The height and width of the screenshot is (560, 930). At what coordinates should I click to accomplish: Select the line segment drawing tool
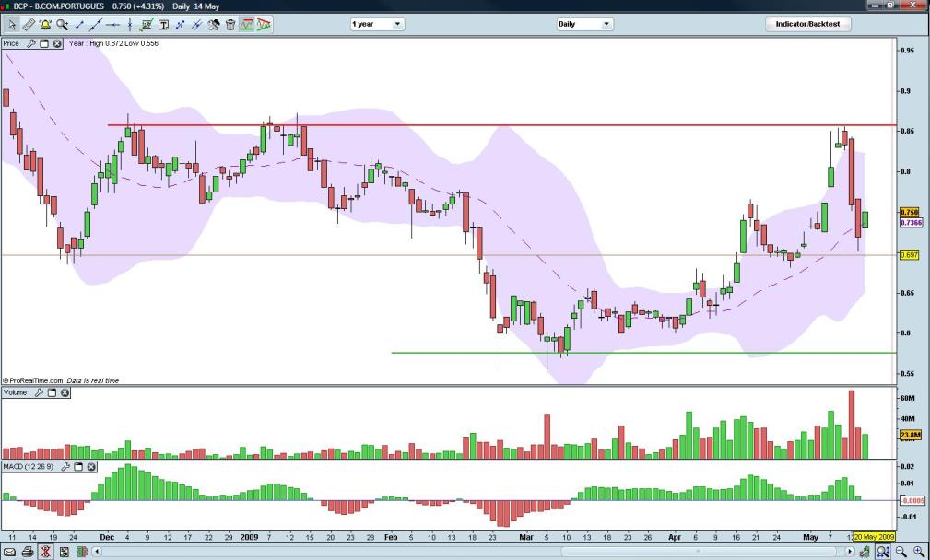(x=79, y=24)
